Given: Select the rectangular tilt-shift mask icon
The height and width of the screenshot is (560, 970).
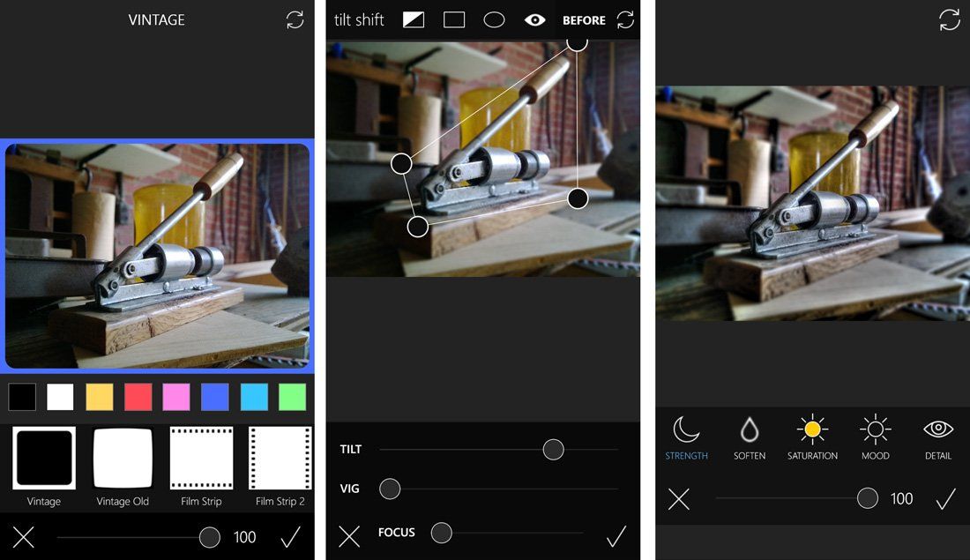Looking at the screenshot, I should [453, 19].
